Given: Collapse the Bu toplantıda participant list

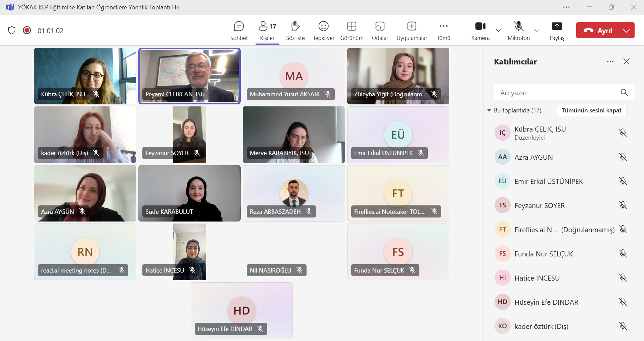Looking at the screenshot, I should click(x=489, y=110).
